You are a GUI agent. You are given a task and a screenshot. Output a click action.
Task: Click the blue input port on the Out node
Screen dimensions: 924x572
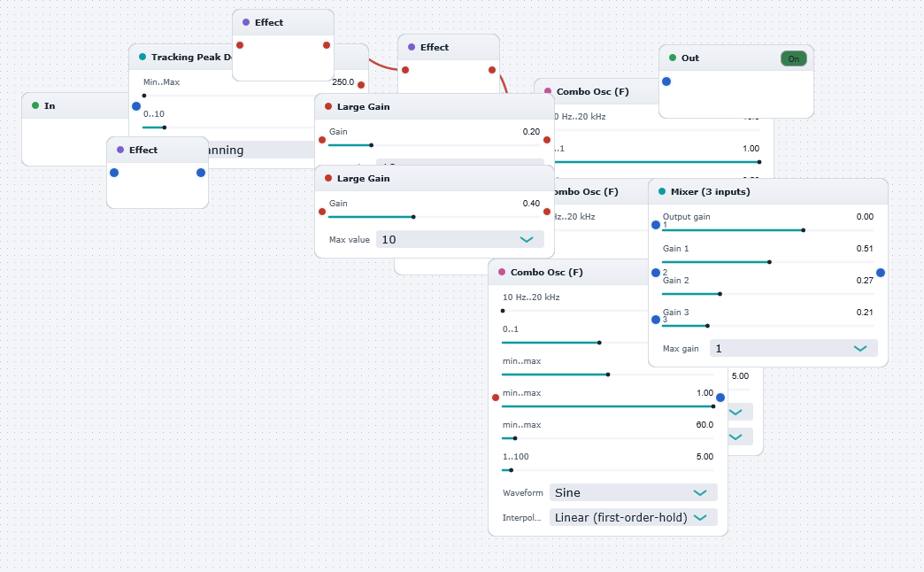(x=666, y=81)
